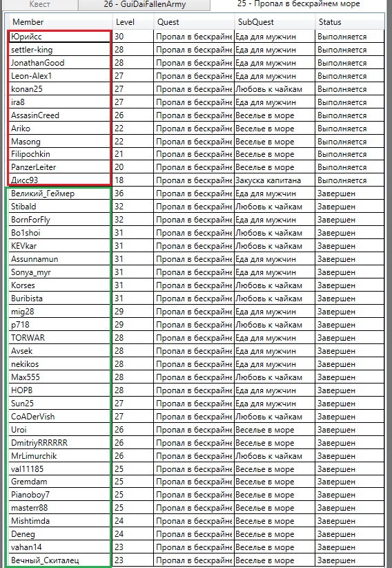Image resolution: width=392 pixels, height=568 pixels.
Task: Click level 30 cell of Юрийсс
Action: 133,37
